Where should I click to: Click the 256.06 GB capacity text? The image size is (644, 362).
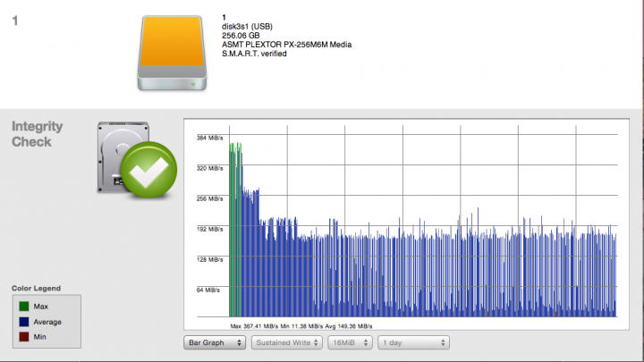[x=241, y=36]
